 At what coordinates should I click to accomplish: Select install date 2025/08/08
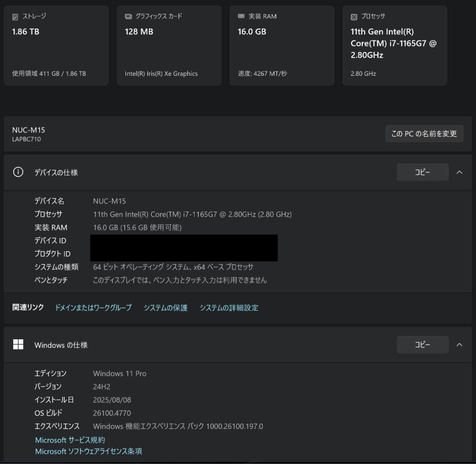click(x=112, y=400)
